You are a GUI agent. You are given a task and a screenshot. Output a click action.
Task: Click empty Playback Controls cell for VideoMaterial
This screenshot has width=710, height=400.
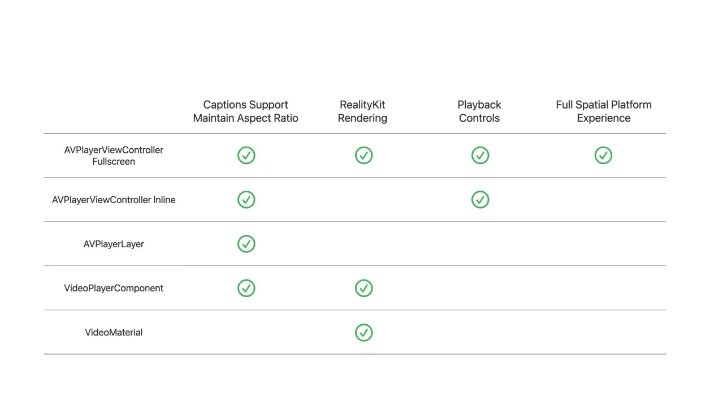[x=480, y=332]
